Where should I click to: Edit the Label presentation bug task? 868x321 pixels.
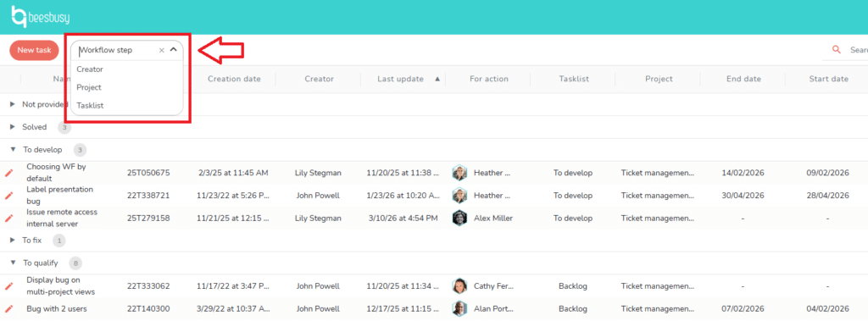(x=8, y=196)
